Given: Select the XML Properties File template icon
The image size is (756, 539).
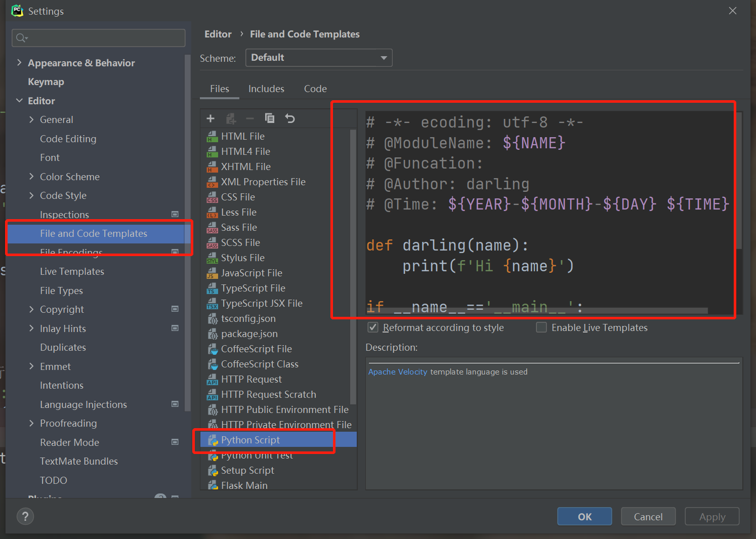Looking at the screenshot, I should (213, 182).
